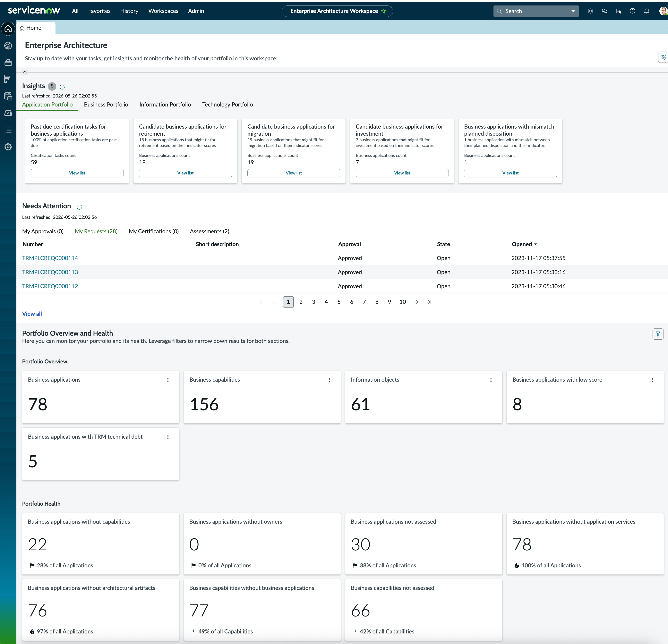
Task: Open the All menu
Action: (75, 11)
